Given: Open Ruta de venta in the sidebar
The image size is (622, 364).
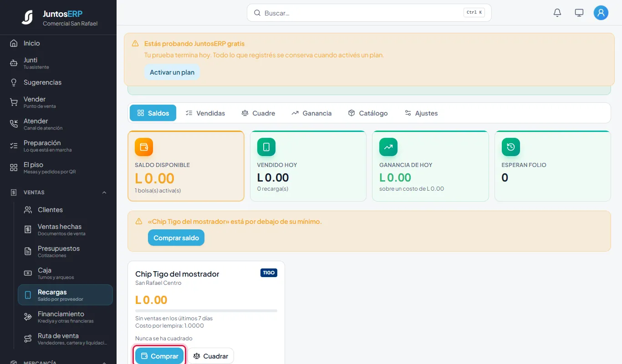Looking at the screenshot, I should (65, 339).
